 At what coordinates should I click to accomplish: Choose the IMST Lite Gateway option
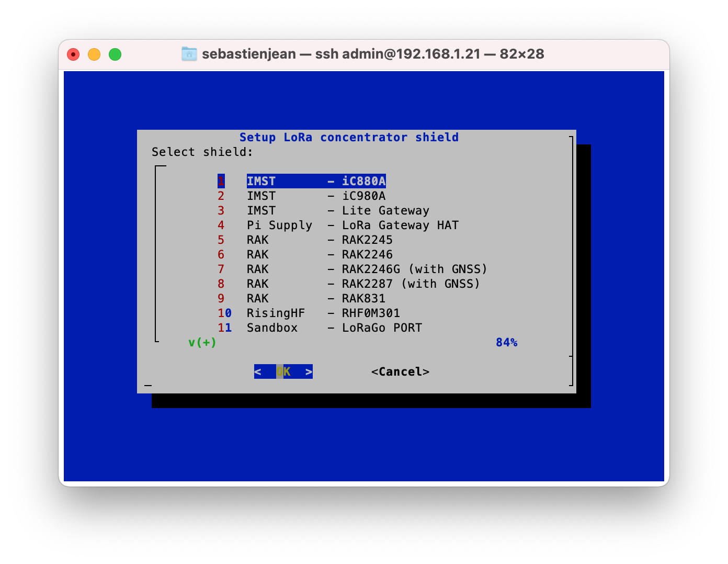point(324,210)
